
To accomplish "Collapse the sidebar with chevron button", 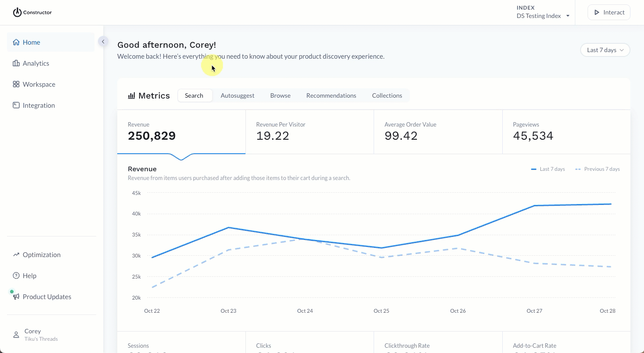I will click(x=103, y=42).
